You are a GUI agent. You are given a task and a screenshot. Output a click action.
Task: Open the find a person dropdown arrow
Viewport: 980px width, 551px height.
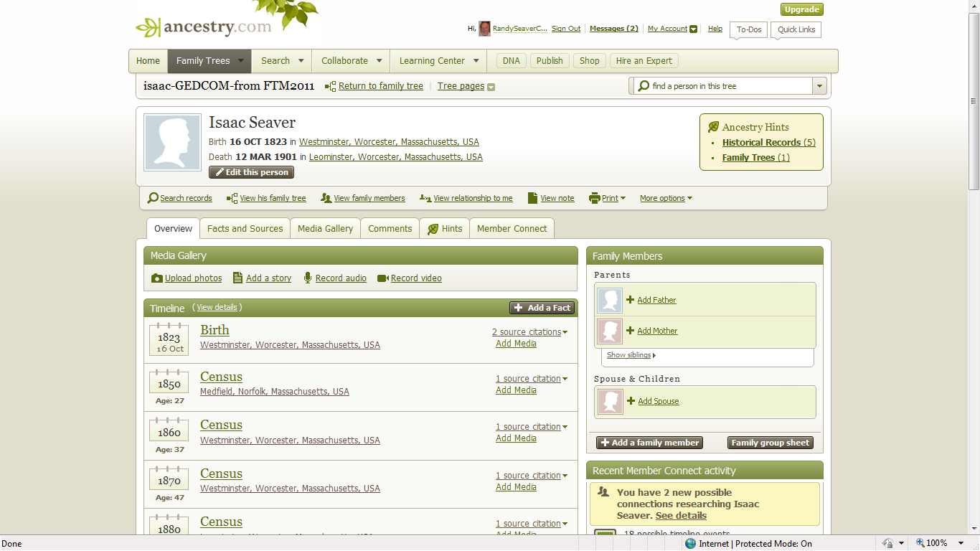pos(819,86)
